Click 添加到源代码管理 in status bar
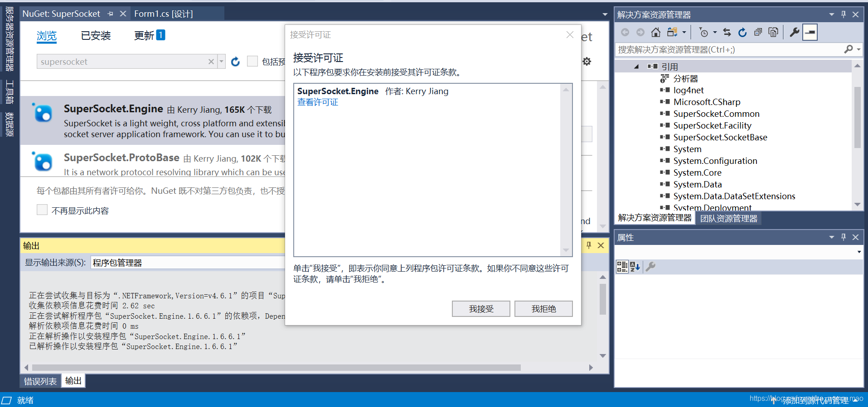The image size is (868, 407). click(x=816, y=400)
